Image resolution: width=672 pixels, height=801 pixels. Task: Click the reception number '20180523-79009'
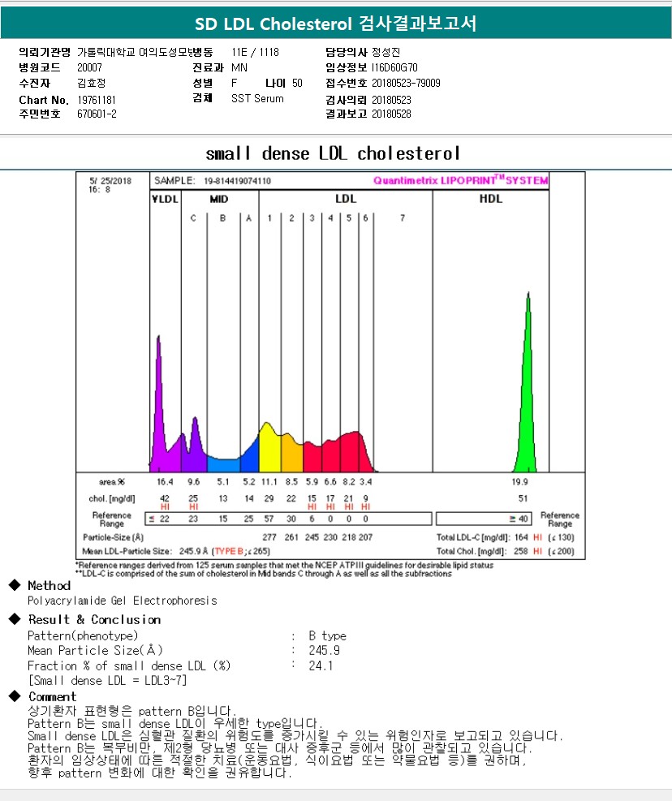pyautogui.click(x=406, y=83)
